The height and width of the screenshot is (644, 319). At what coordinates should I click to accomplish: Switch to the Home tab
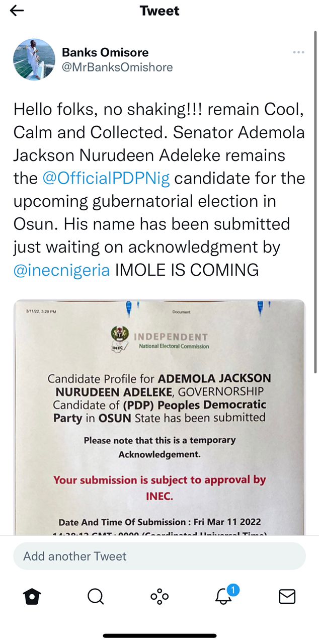32,597
